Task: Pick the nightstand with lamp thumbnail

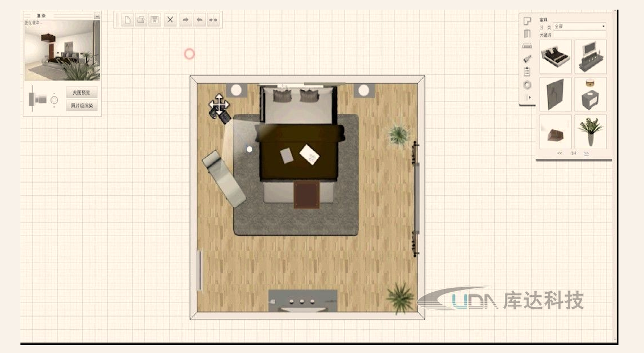Action: tap(591, 94)
